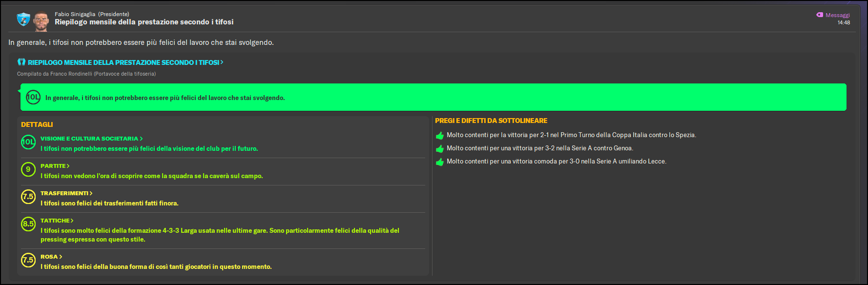The image size is (868, 285).
Task: Click thumbs-up icon for Coppa Italia Spezia win
Action: 439,135
